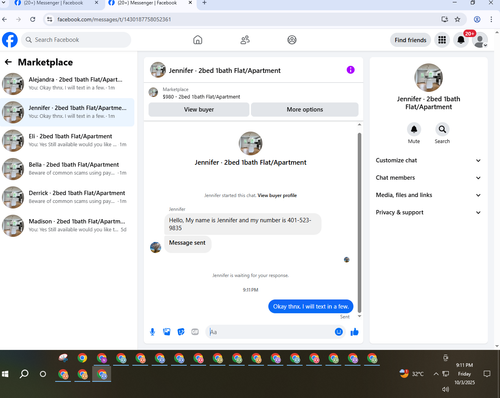Screen dimensions: 500x398
Task: Choose a sticker from the sticker icon
Action: tap(181, 332)
